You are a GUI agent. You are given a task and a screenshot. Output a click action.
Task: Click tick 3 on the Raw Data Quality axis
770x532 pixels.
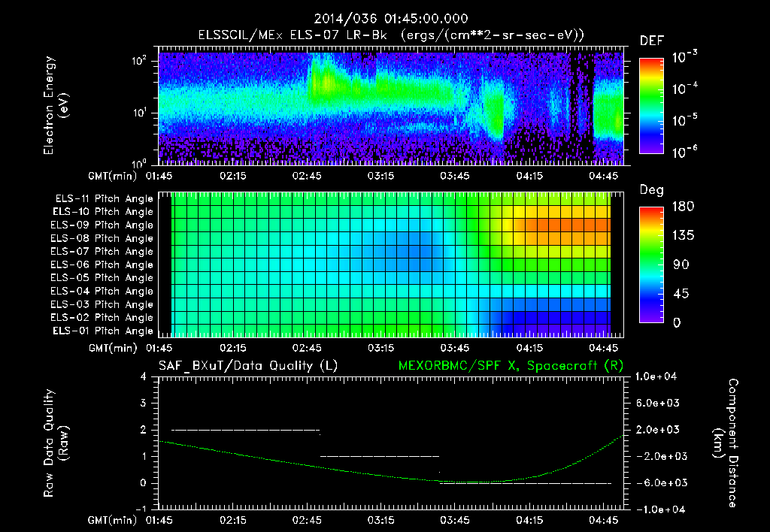point(144,403)
